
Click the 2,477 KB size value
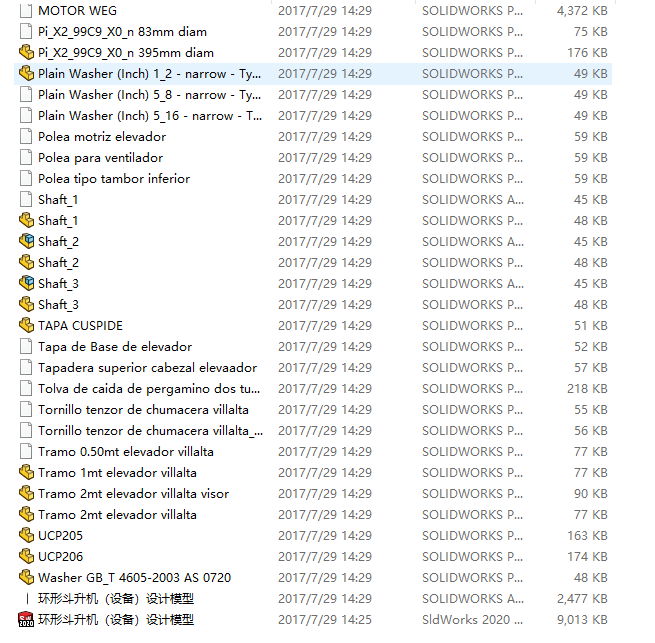point(582,599)
